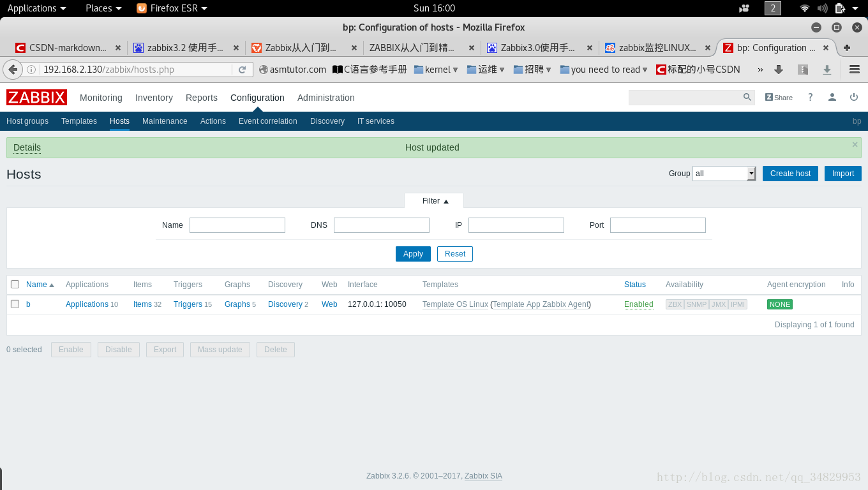Click the dark download arrow toolbar icon
The width and height of the screenshot is (868, 490).
[x=779, y=70]
